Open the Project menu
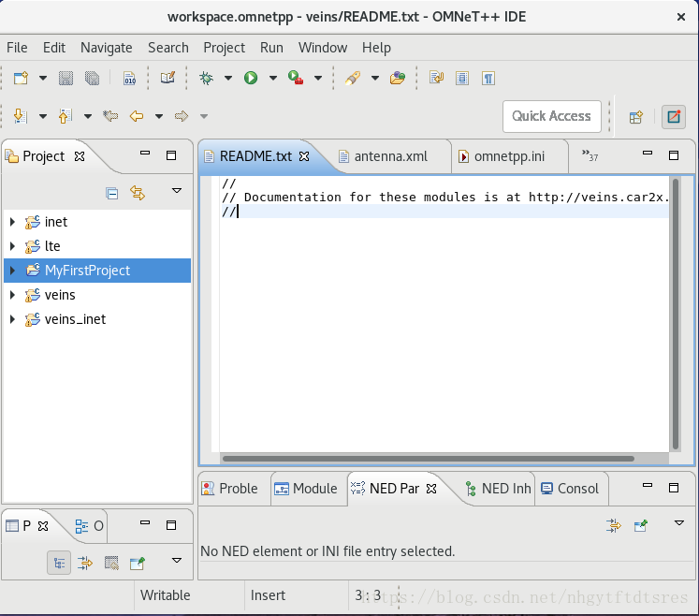The width and height of the screenshot is (699, 616). coord(225,48)
